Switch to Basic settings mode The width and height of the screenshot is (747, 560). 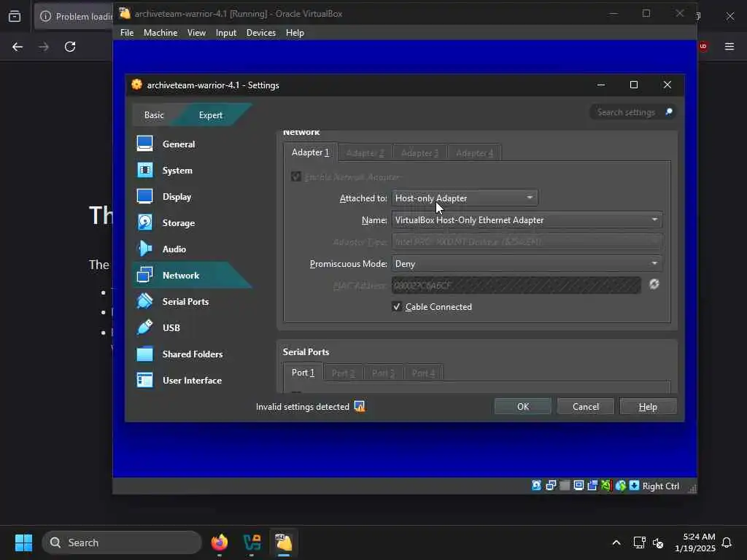(x=154, y=115)
